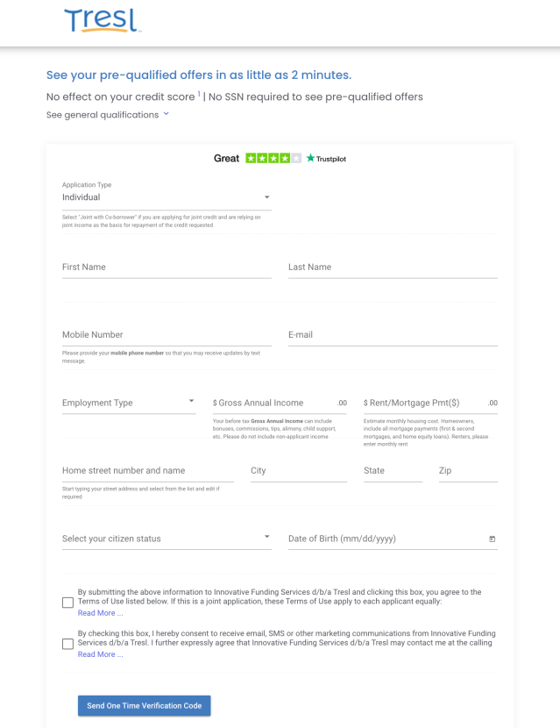Enable the marketing communications consent checkbox

(66, 644)
